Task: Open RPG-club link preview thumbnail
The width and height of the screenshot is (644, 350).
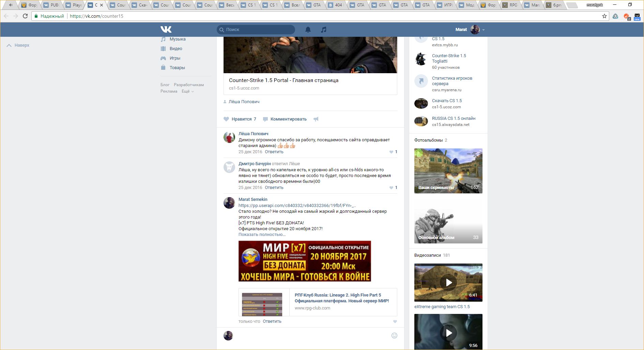Action: point(262,304)
